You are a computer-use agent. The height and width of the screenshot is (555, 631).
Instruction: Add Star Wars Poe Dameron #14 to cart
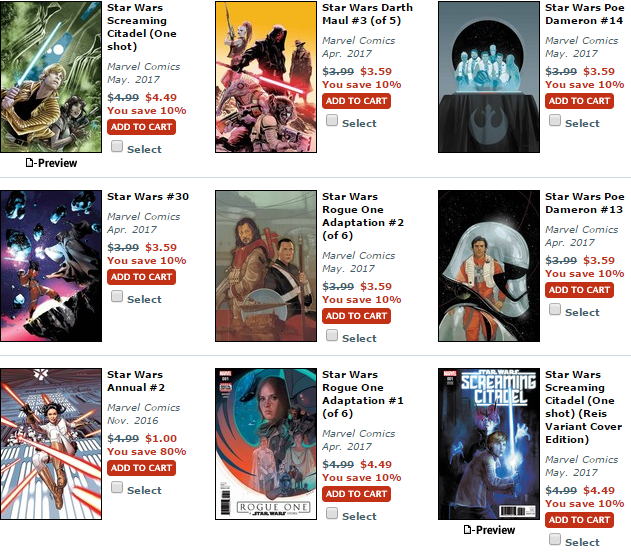(579, 101)
